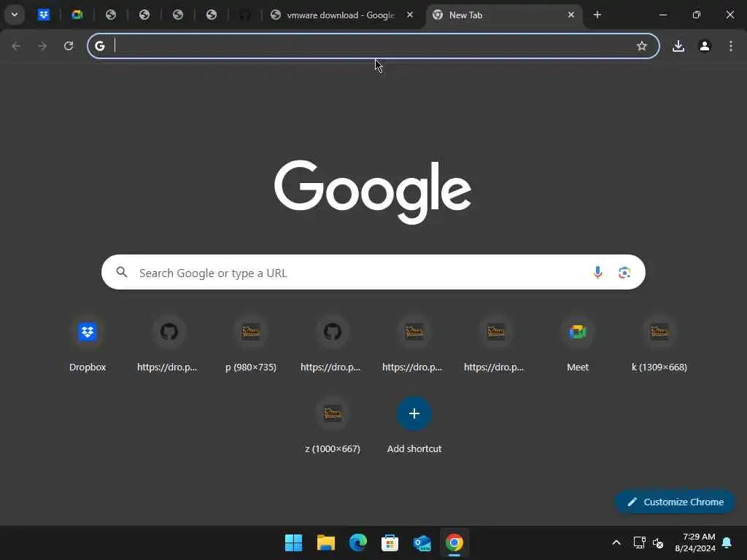Close the New Tab tab

point(570,15)
